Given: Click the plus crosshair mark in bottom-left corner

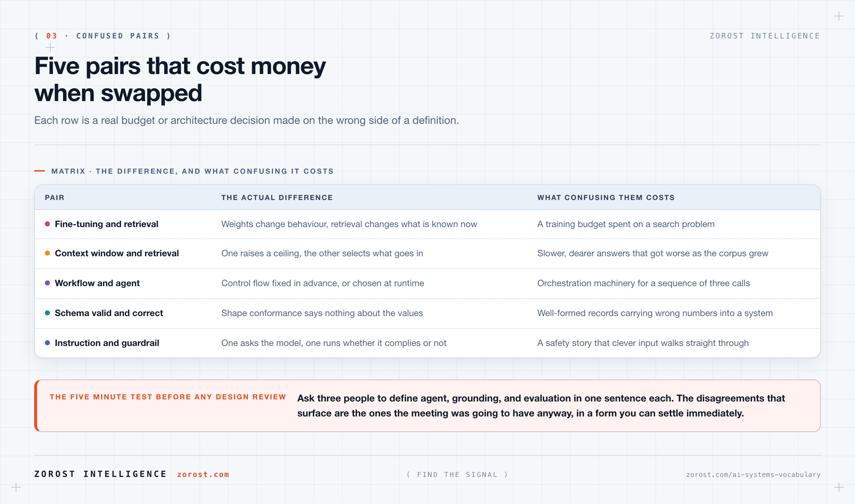Looking at the screenshot, I should pos(16,487).
